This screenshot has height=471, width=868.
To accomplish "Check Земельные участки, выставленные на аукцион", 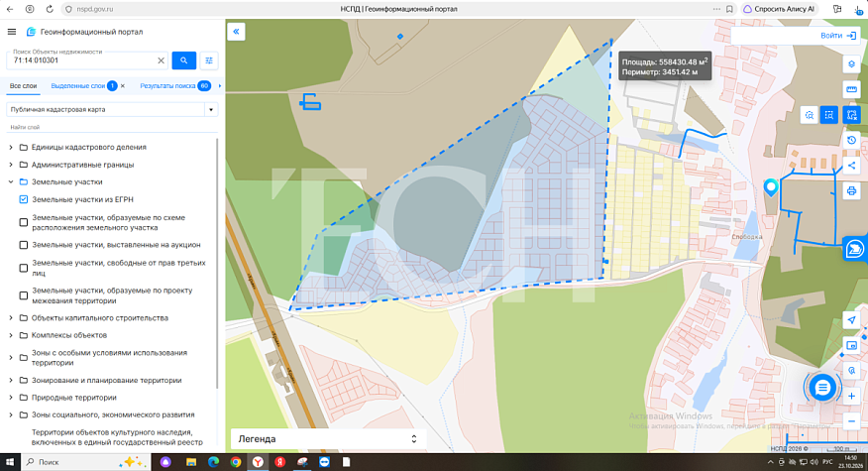I will [23, 245].
